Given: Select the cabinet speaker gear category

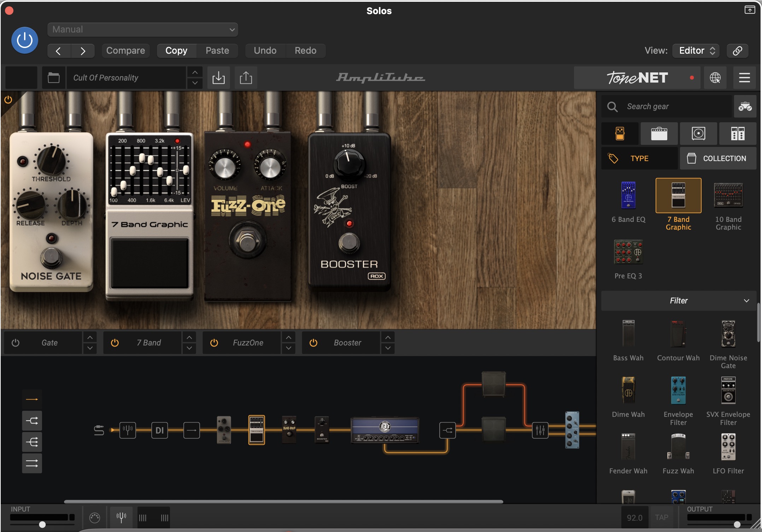Looking at the screenshot, I should click(698, 134).
